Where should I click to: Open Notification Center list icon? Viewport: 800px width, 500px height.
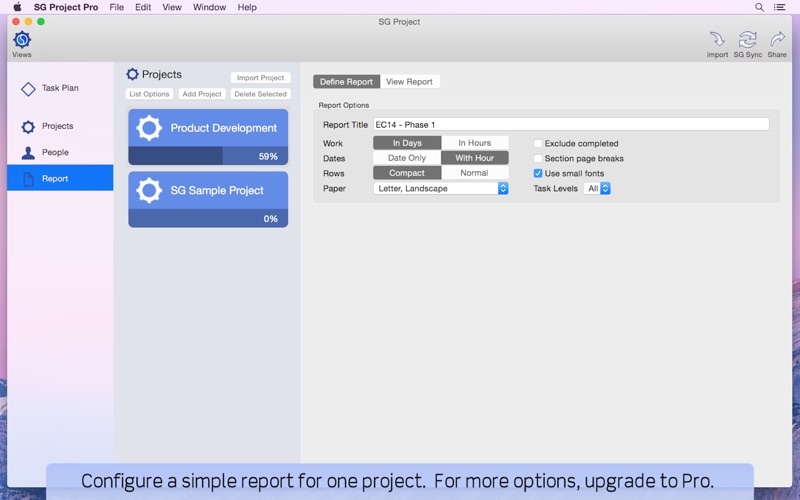pyautogui.click(x=779, y=7)
